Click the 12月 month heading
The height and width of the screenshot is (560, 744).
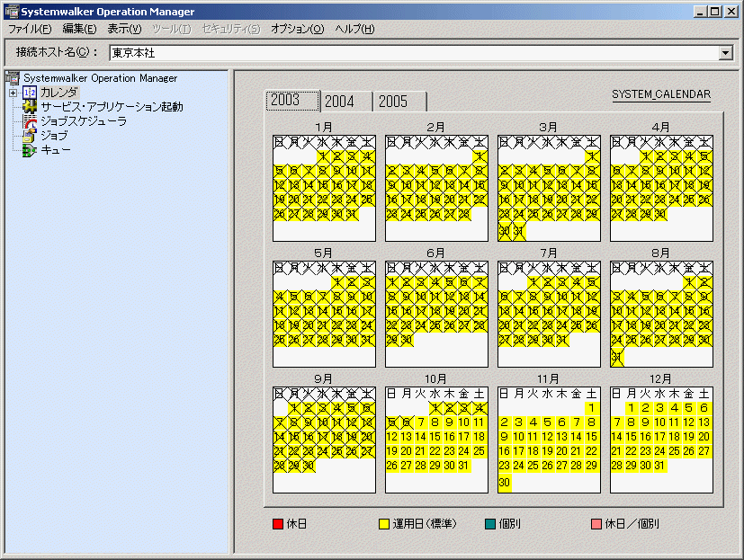point(660,378)
